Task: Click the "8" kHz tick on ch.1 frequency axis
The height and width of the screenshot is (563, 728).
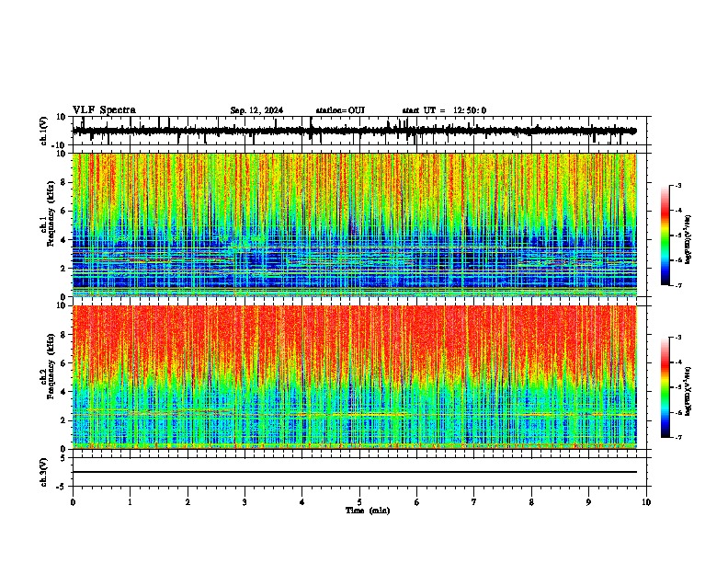Action: pyautogui.click(x=63, y=182)
